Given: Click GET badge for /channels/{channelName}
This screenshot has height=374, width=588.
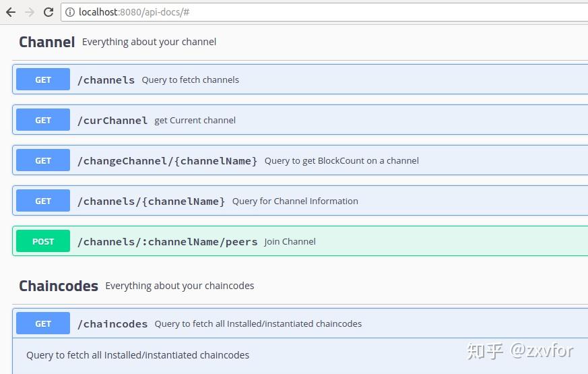Looking at the screenshot, I should pyautogui.click(x=43, y=201).
